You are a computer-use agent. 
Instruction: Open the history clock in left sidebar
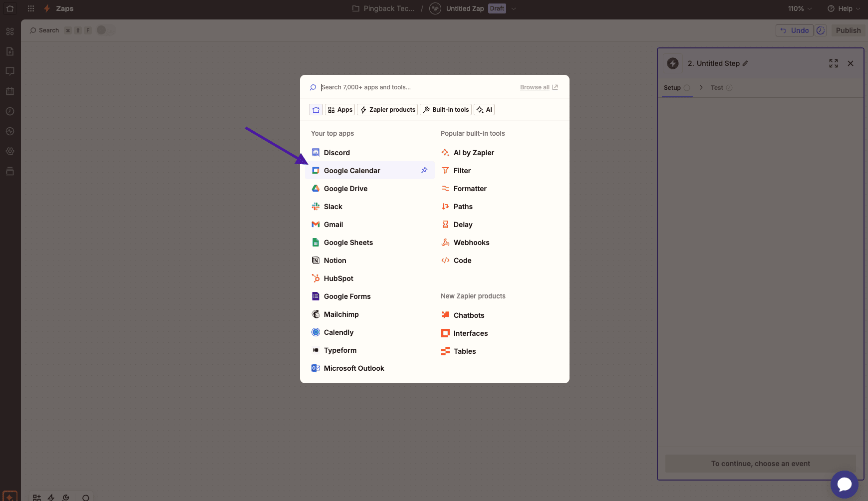point(10,111)
